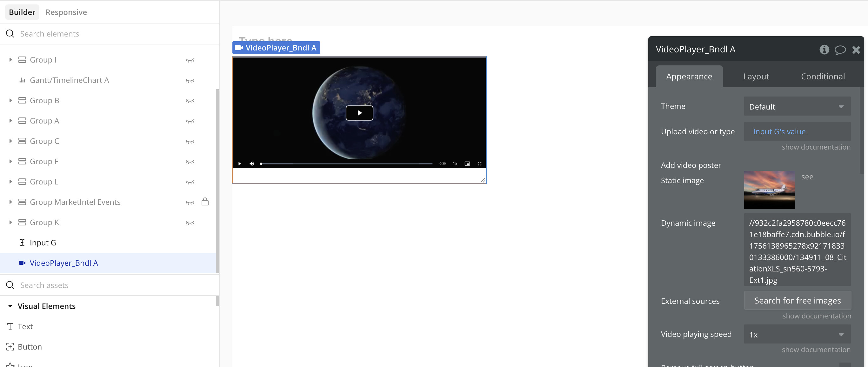Image resolution: width=868 pixels, height=367 pixels.
Task: Click the Input G text-cursor icon
Action: pos(22,243)
